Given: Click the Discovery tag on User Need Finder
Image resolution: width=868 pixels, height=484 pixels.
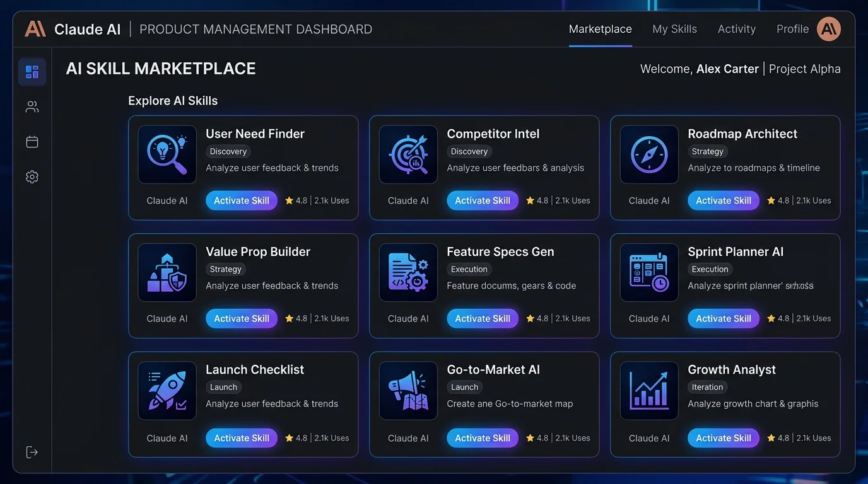Looking at the screenshot, I should coord(228,151).
